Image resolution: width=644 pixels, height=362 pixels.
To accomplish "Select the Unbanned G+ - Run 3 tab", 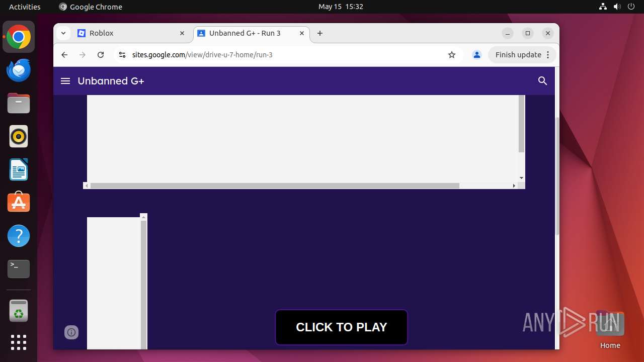I will click(x=251, y=33).
